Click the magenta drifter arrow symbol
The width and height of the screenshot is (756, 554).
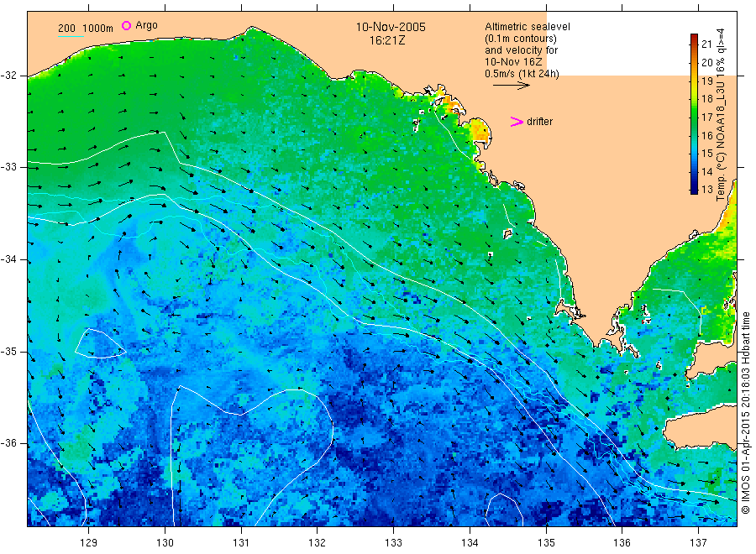pos(517,122)
